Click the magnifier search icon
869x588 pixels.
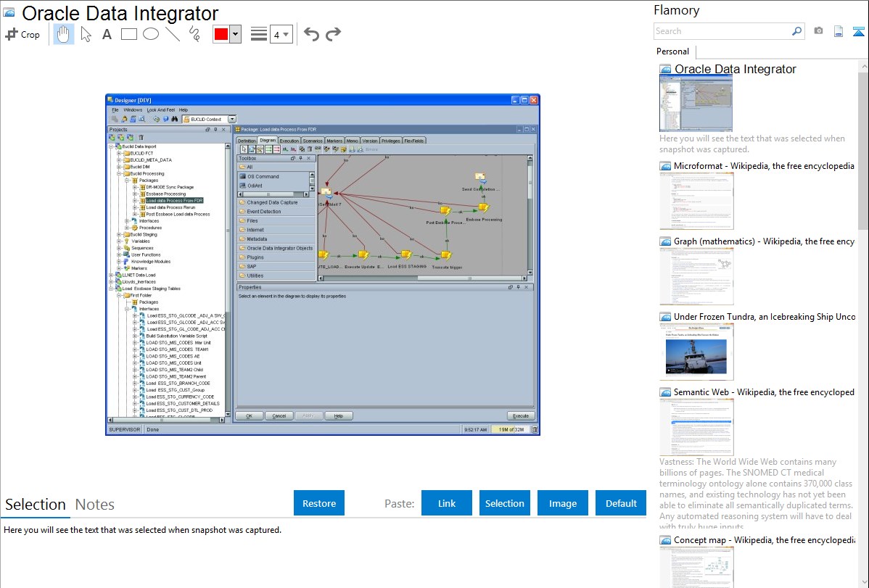click(x=797, y=31)
